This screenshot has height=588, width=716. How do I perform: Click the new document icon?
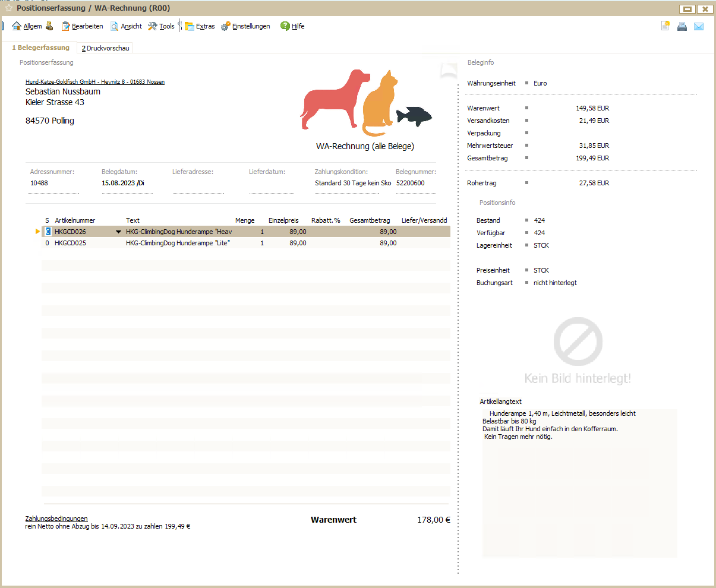pyautogui.click(x=665, y=26)
